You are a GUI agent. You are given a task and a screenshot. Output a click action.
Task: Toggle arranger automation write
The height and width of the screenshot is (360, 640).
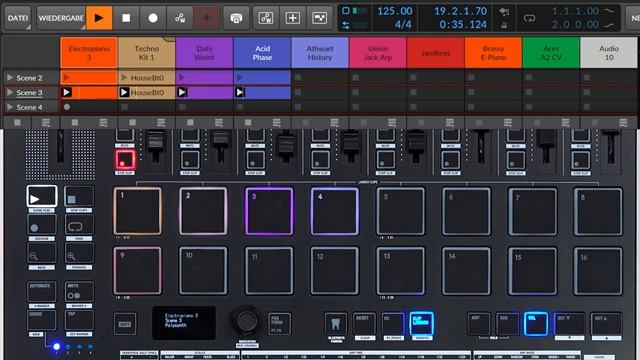(x=180, y=18)
